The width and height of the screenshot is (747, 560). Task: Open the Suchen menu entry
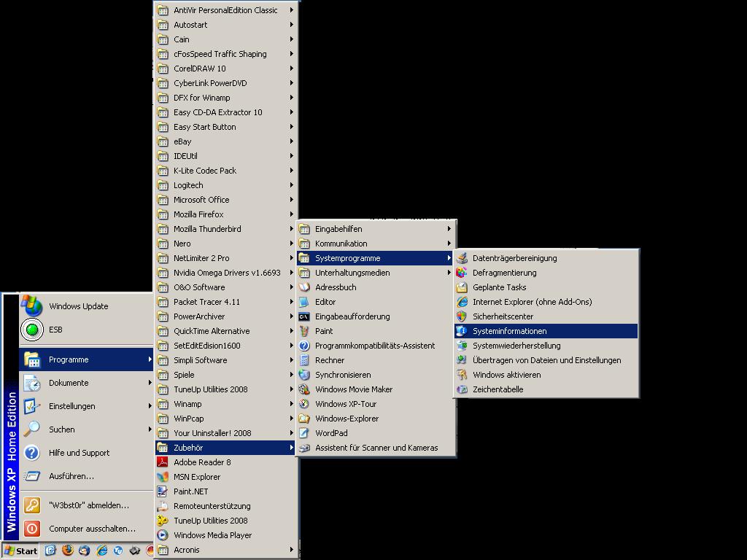[x=86, y=429]
